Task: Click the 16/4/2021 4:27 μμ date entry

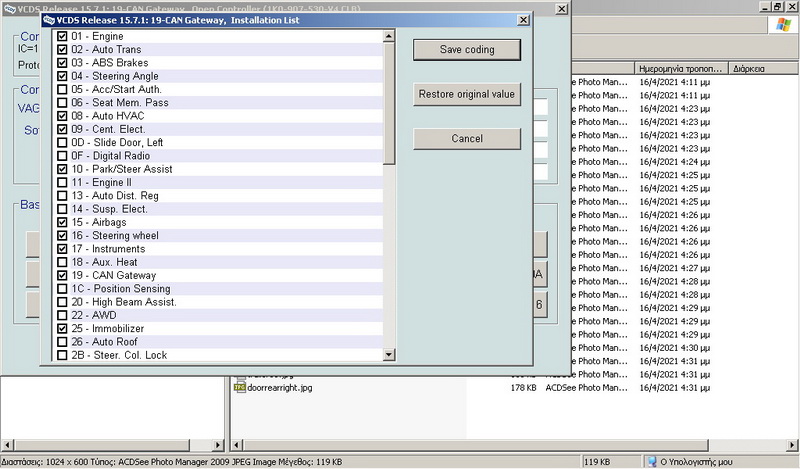Action: [x=674, y=268]
